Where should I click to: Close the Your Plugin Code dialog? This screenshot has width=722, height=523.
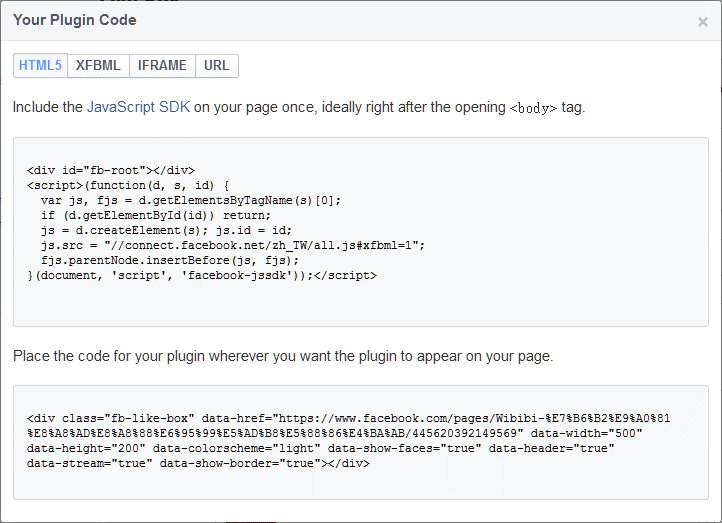(702, 22)
